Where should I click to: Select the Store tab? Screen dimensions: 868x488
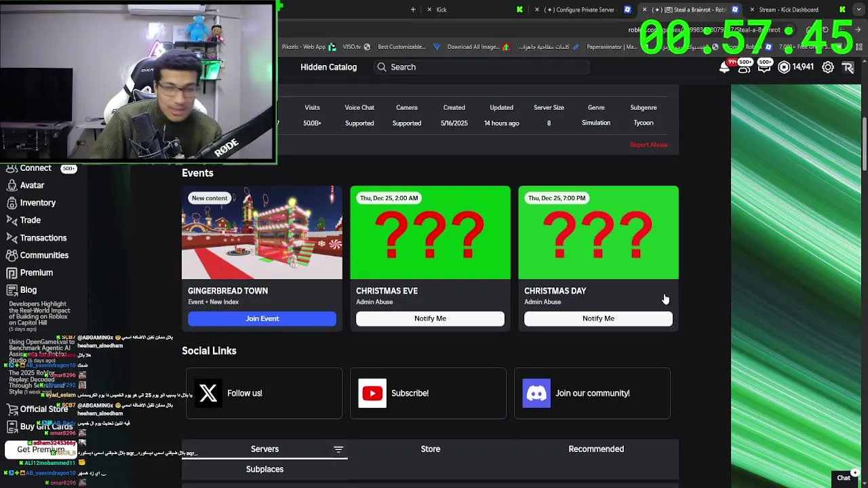431,449
